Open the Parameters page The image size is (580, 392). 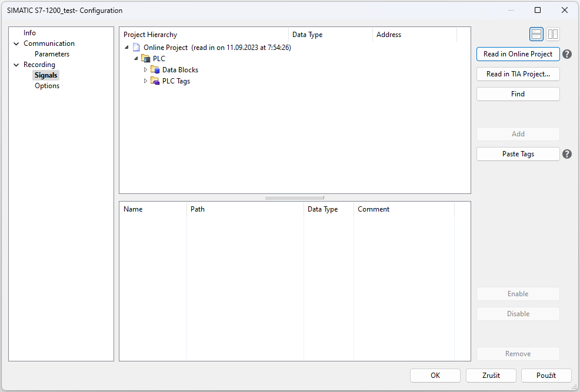tap(52, 54)
